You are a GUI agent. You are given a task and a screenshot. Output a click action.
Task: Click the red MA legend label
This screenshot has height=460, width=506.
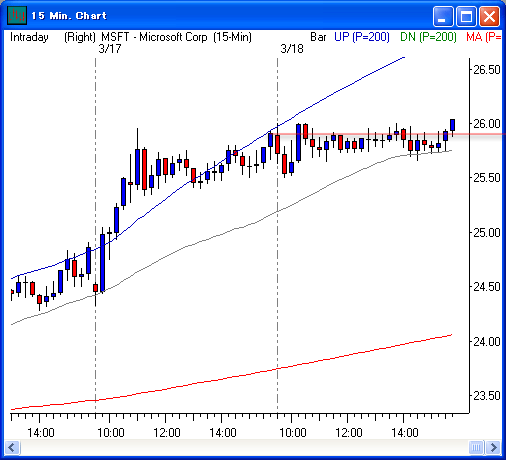point(484,37)
